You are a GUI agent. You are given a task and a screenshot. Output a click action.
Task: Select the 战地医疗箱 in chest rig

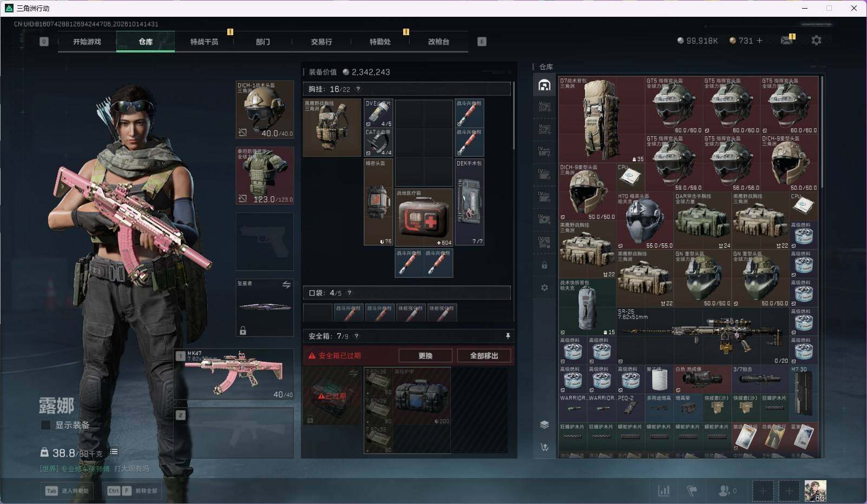(x=424, y=217)
